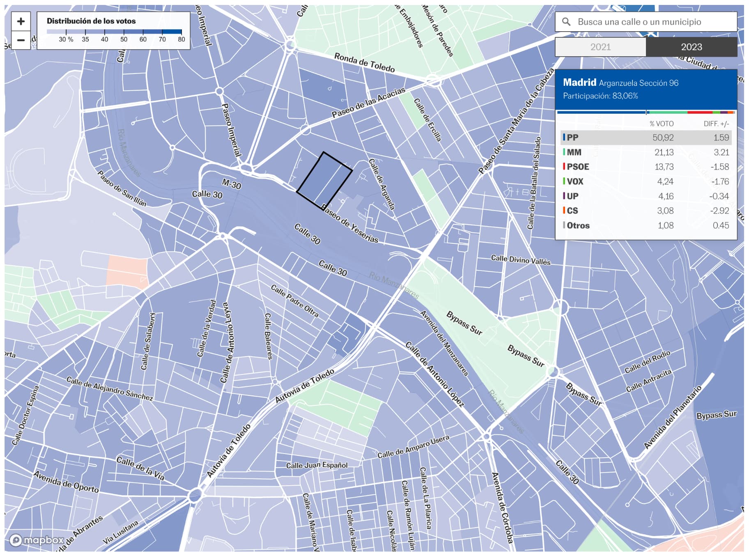Click the Participación: 83,06% text
The width and height of the screenshot is (749, 560).
600,96
